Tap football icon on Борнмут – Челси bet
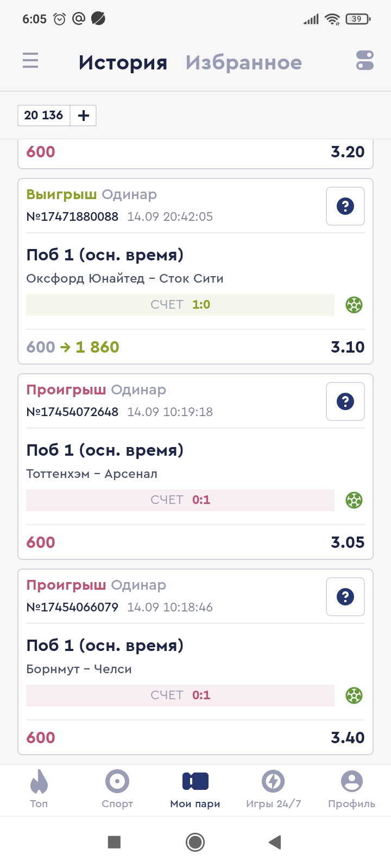391x868 pixels. click(354, 695)
